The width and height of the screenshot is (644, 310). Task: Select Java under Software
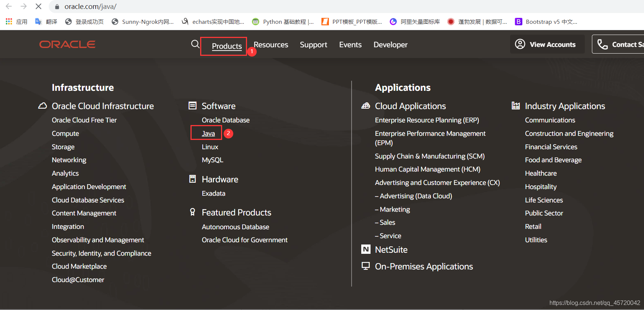[x=208, y=133]
